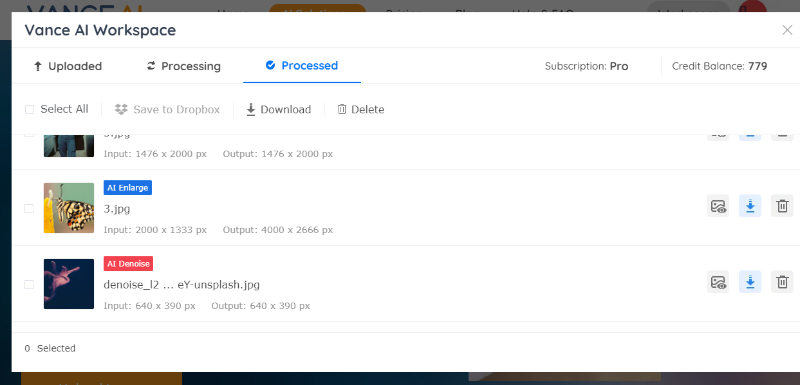Open the butterfly thumbnail for 3.jpg
This screenshot has width=800, height=385.
click(69, 208)
